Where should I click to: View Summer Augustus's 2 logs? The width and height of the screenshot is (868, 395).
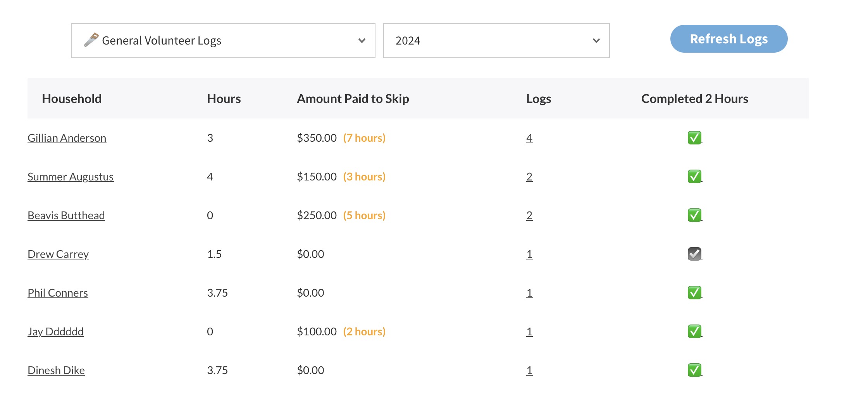pos(529,177)
